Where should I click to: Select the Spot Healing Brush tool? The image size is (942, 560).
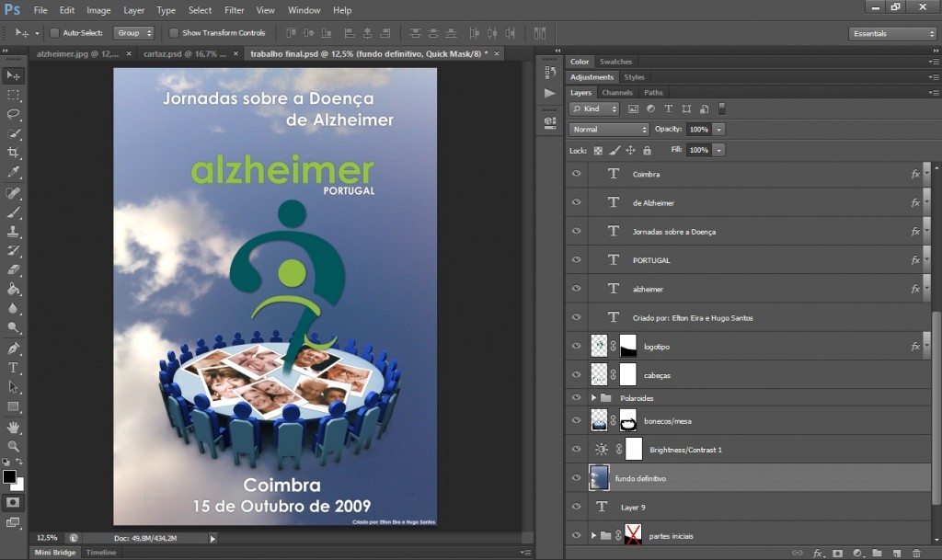point(13,193)
